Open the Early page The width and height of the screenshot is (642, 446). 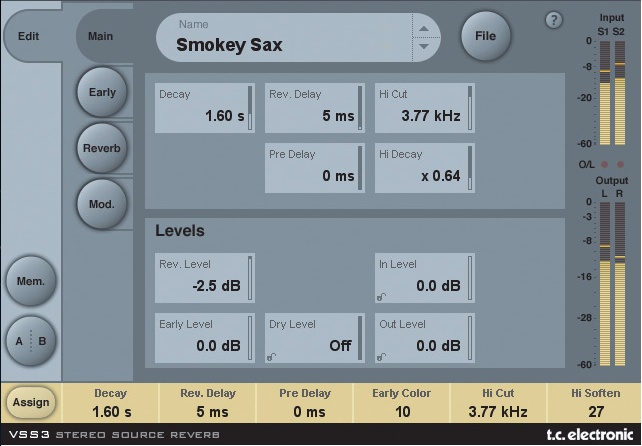102,92
